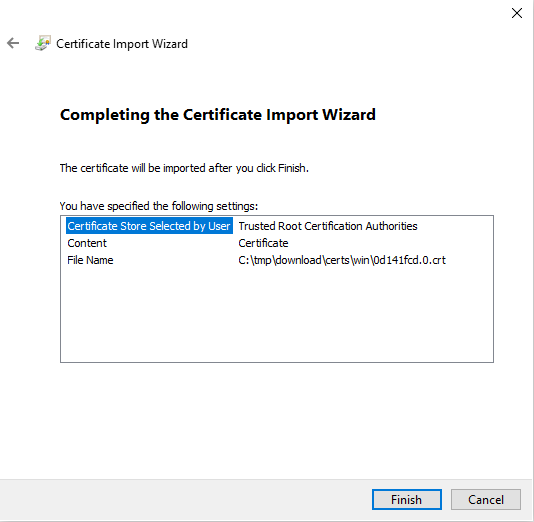Click the certificate will be imported message
This screenshot has height=522, width=534.
pyautogui.click(x=184, y=168)
